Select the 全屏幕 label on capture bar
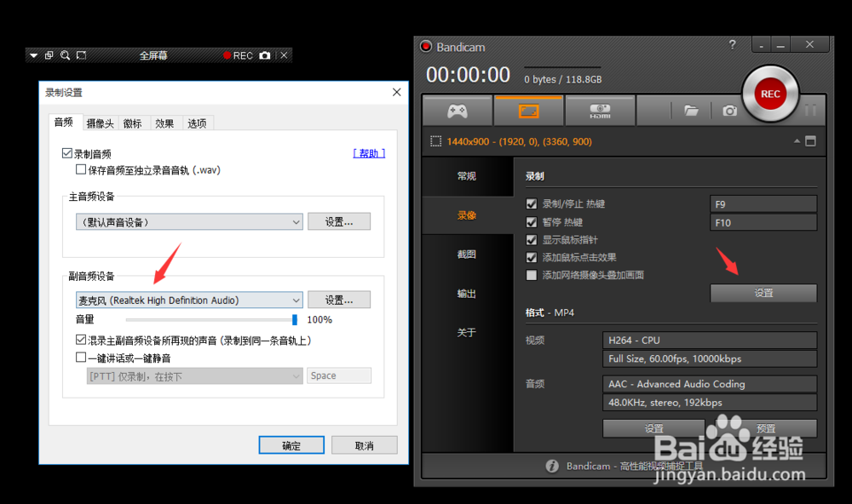 [153, 55]
